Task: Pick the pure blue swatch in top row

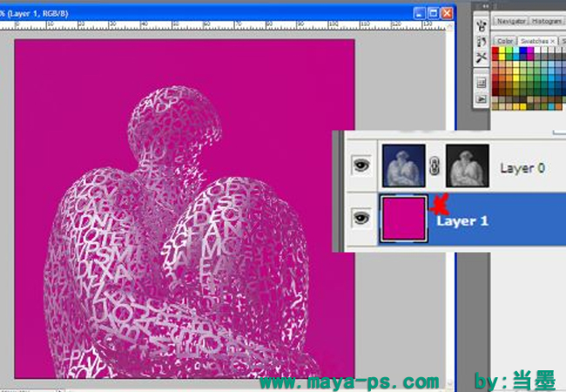Action: point(523,51)
